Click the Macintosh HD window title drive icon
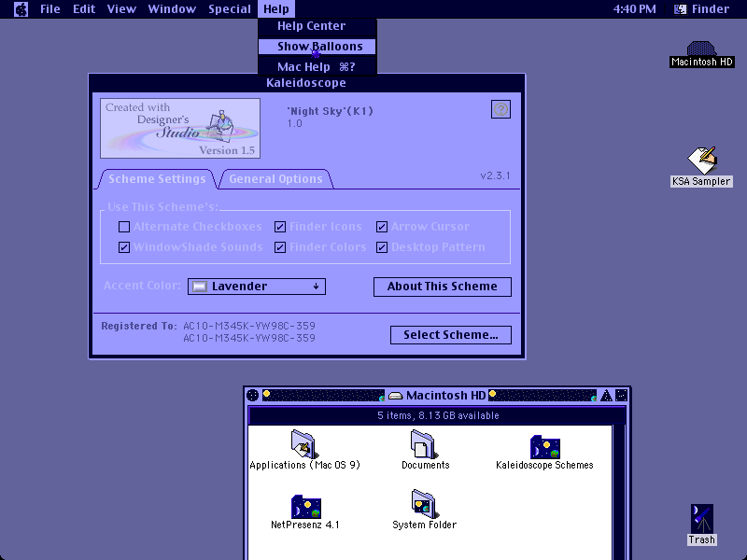Viewport: 747px width, 560px height. 395,395
